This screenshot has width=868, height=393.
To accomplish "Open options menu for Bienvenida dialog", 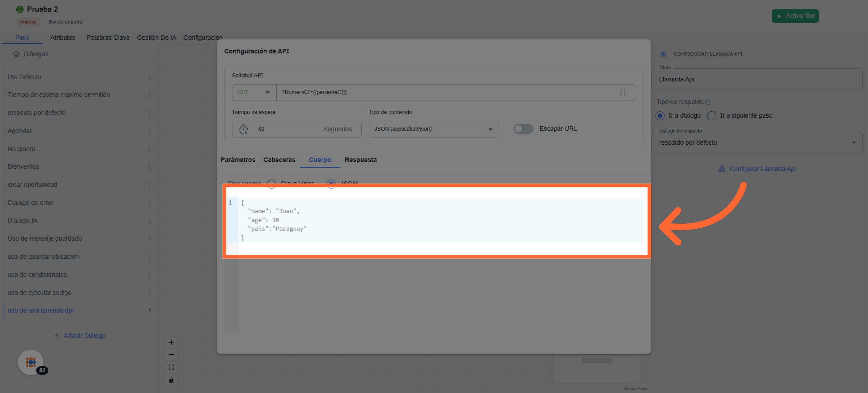I will point(149,167).
